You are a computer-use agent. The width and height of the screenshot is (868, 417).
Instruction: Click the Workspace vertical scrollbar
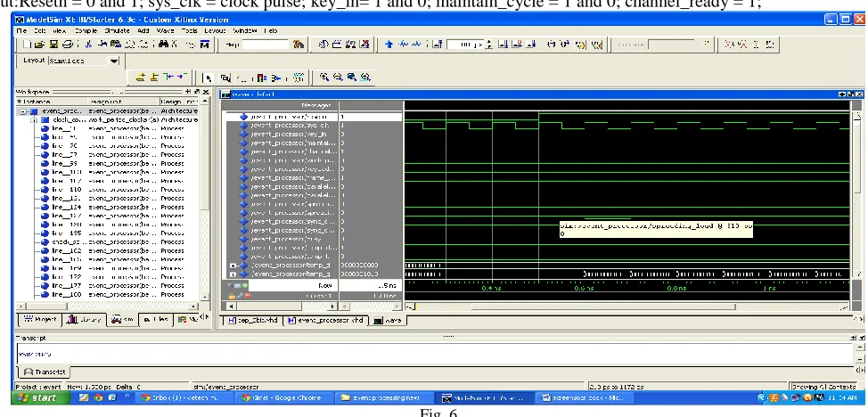tap(205, 200)
